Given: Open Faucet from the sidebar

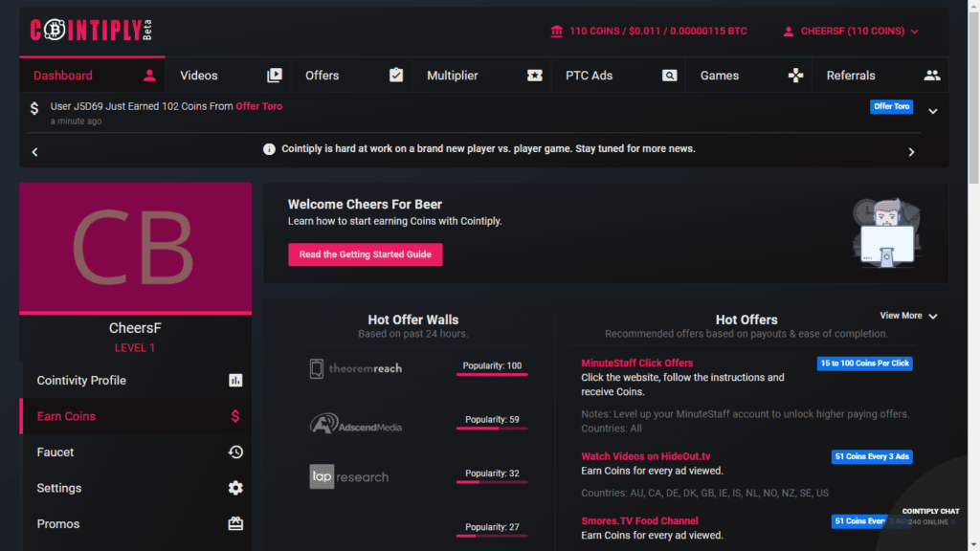Looking at the screenshot, I should tap(136, 452).
